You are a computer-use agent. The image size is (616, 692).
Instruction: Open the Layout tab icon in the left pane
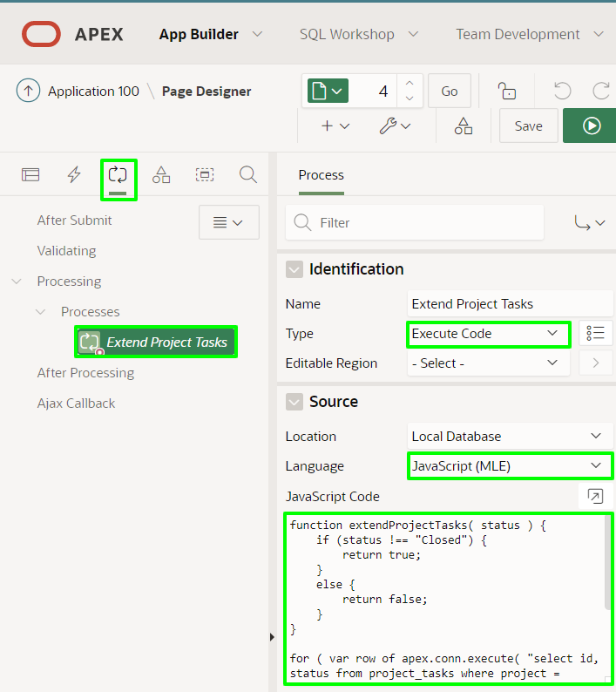(x=205, y=175)
